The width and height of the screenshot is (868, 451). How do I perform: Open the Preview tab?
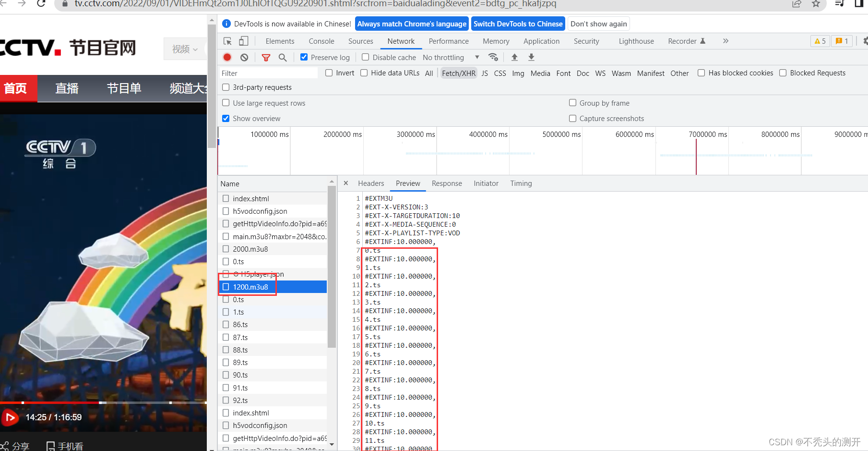pos(408,183)
